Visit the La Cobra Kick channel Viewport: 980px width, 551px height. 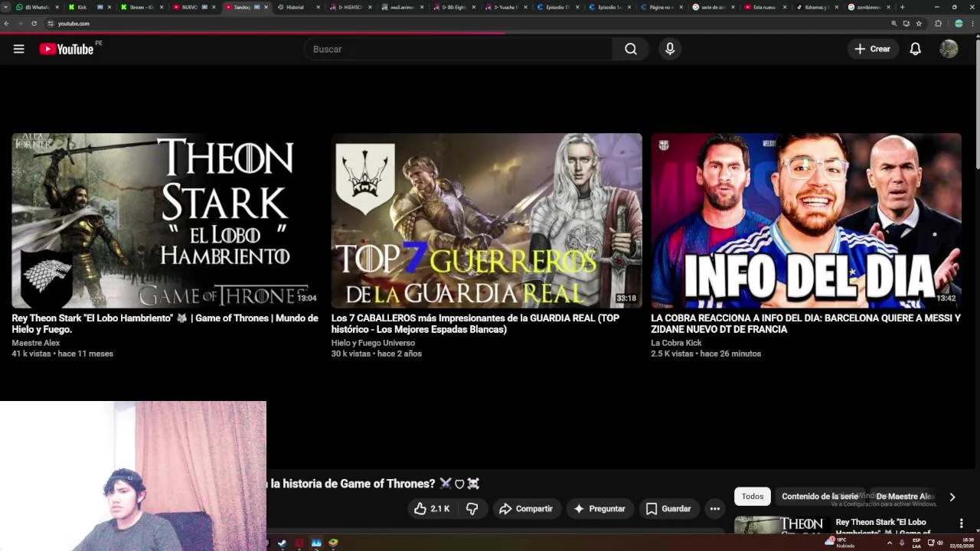(x=676, y=343)
